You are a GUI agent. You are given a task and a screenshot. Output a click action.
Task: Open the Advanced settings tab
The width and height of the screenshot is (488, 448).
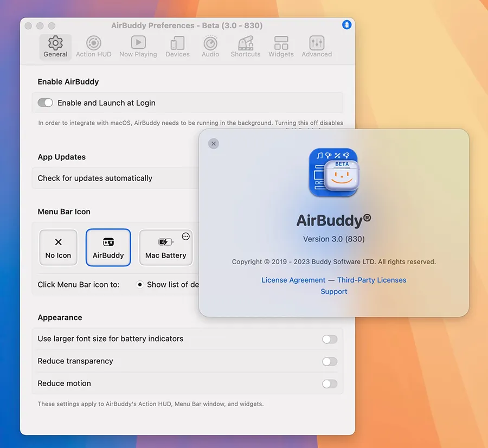coord(317,47)
